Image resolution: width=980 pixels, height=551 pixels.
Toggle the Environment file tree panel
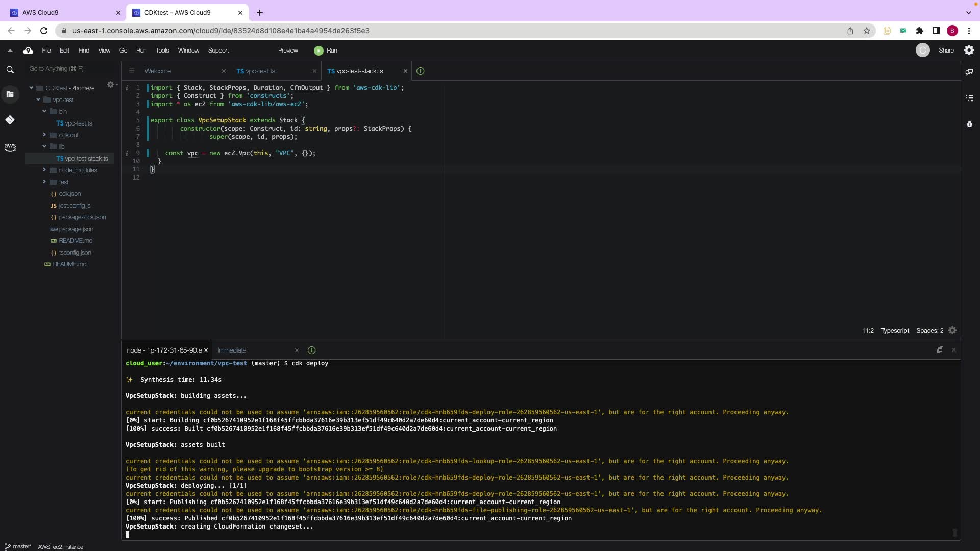pos(10,94)
